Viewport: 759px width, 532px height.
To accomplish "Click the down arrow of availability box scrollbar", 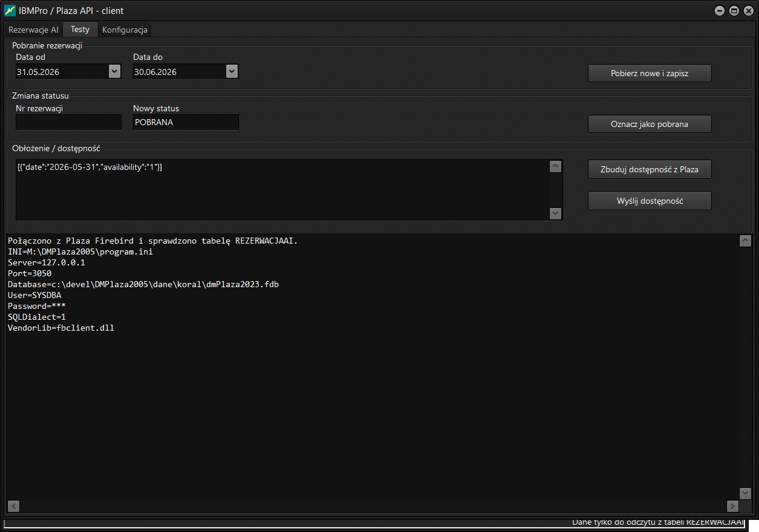I will [555, 213].
